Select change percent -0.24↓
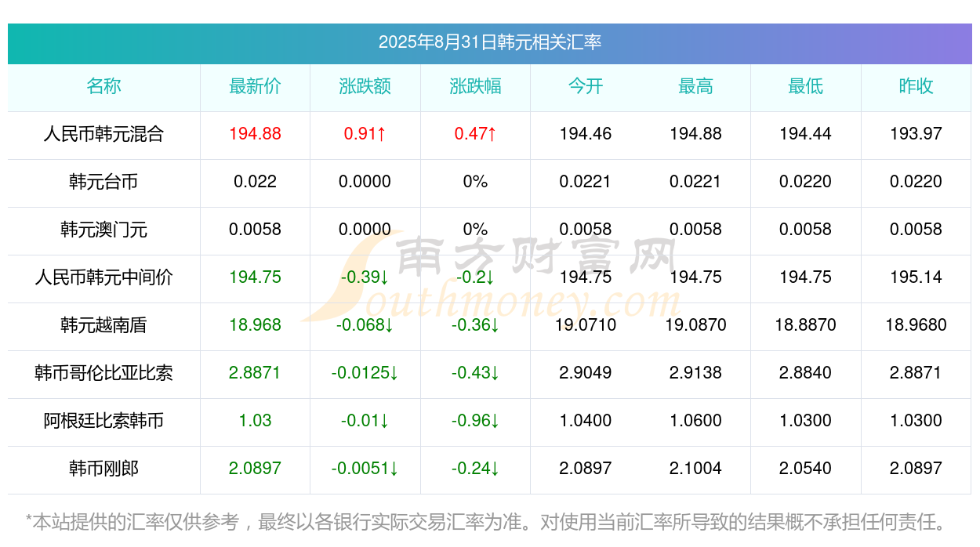 coord(475,469)
